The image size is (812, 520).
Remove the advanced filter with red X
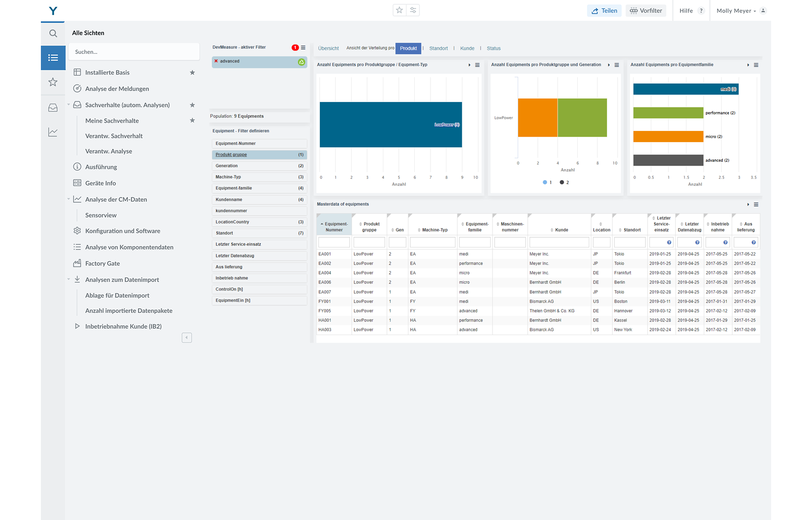coord(216,61)
